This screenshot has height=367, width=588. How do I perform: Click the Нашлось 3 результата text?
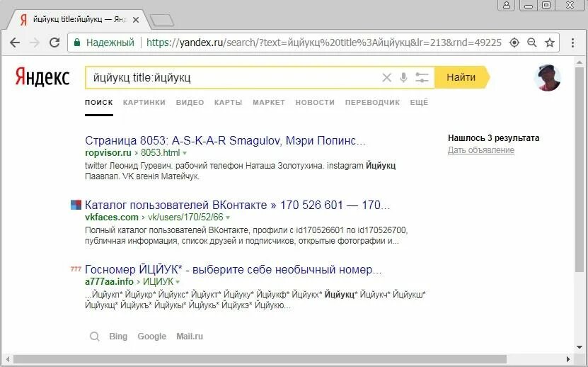pos(493,138)
